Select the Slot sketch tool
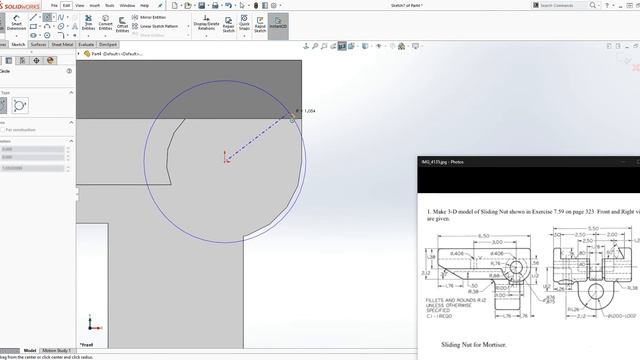Viewport: 640px width, 360px height. 33,36
